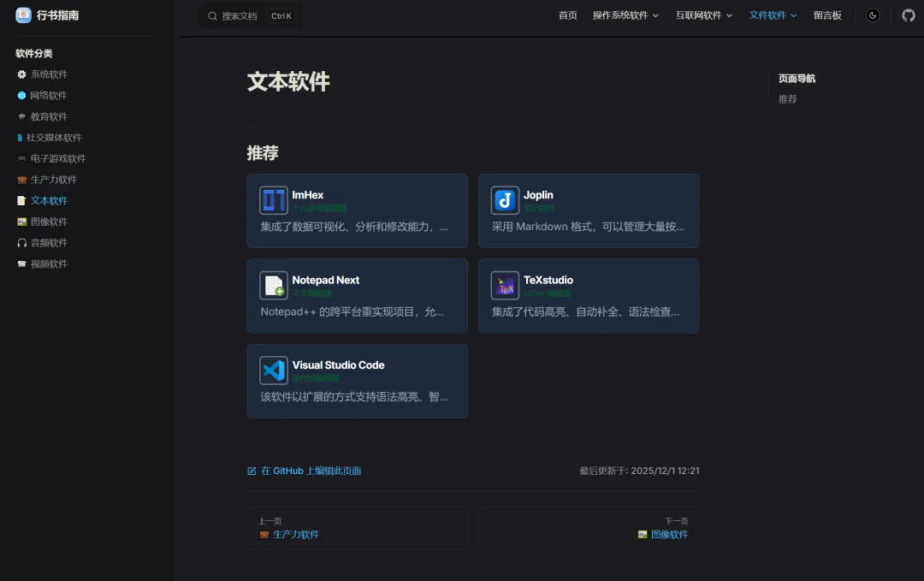Open the Joplin card title

pos(539,195)
